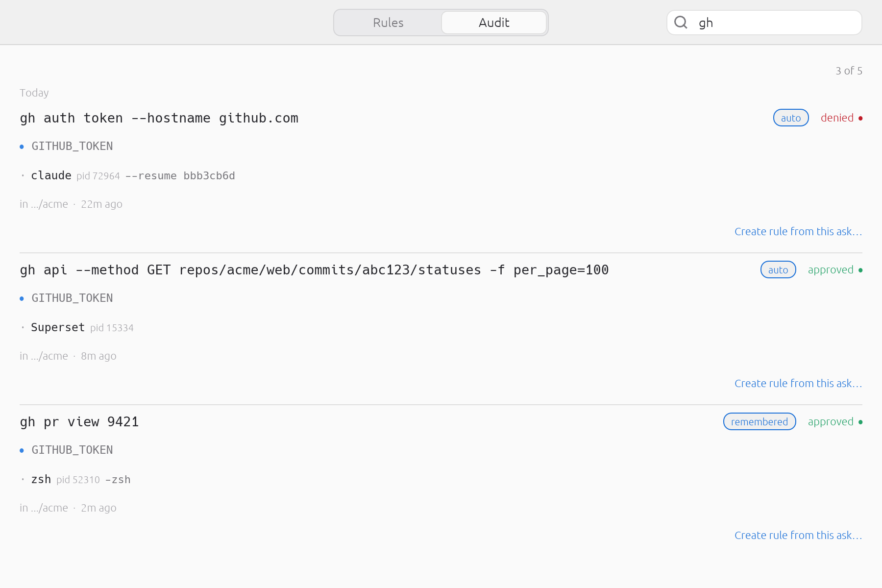Click GITHUB_TOKEN under gh auth token
The image size is (882, 588).
coord(72,146)
